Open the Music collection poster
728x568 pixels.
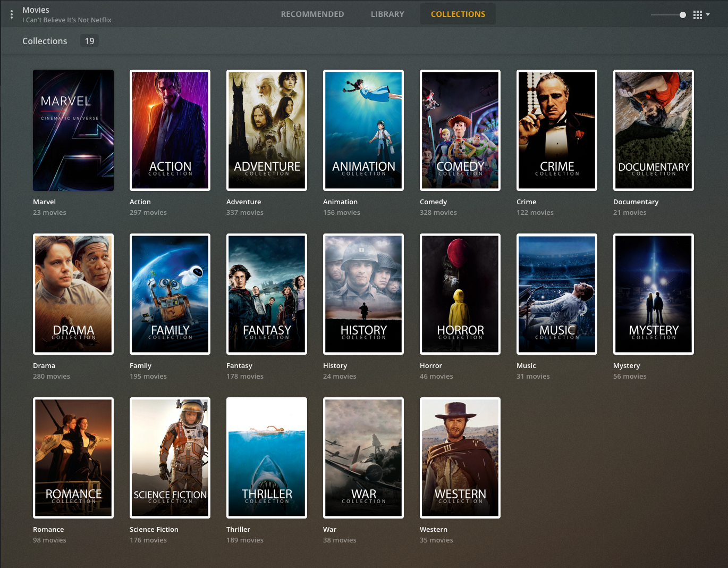pyautogui.click(x=557, y=294)
